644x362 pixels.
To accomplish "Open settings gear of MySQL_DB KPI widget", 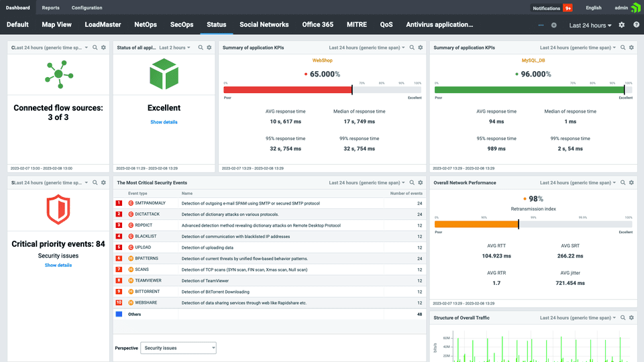I will (x=631, y=48).
